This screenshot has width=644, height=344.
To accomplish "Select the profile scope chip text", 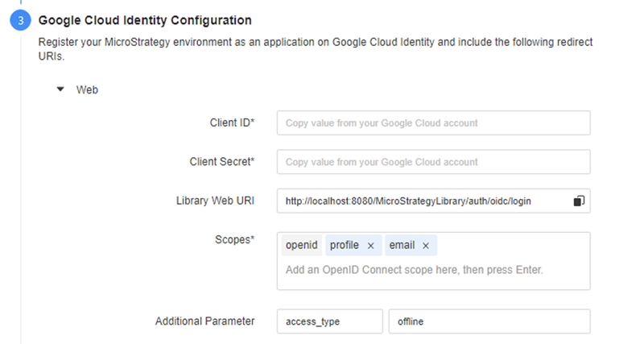I will point(345,246).
